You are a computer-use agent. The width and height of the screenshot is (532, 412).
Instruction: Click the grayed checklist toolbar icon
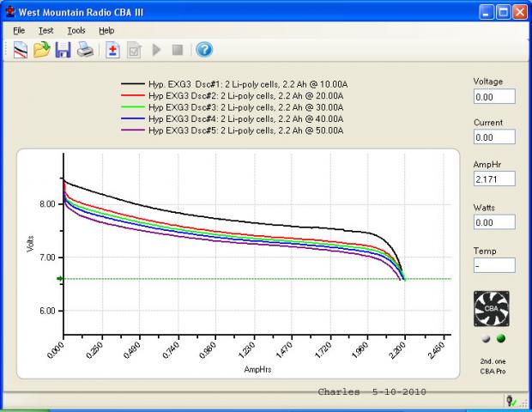pos(134,51)
